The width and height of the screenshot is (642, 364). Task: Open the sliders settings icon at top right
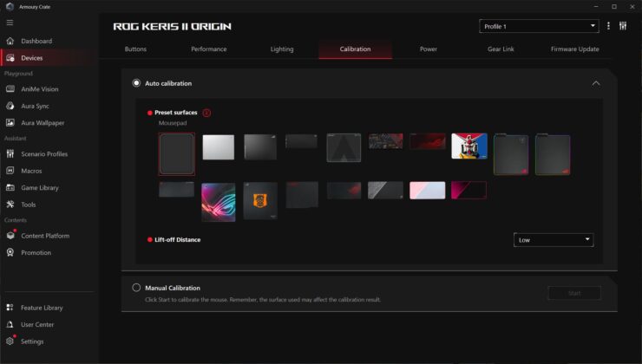pos(623,26)
